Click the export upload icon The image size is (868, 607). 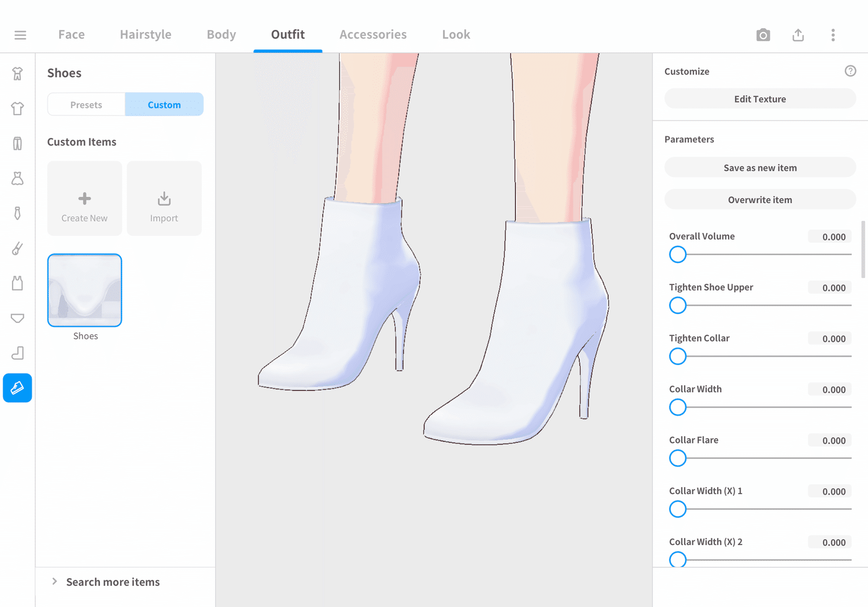coord(798,35)
